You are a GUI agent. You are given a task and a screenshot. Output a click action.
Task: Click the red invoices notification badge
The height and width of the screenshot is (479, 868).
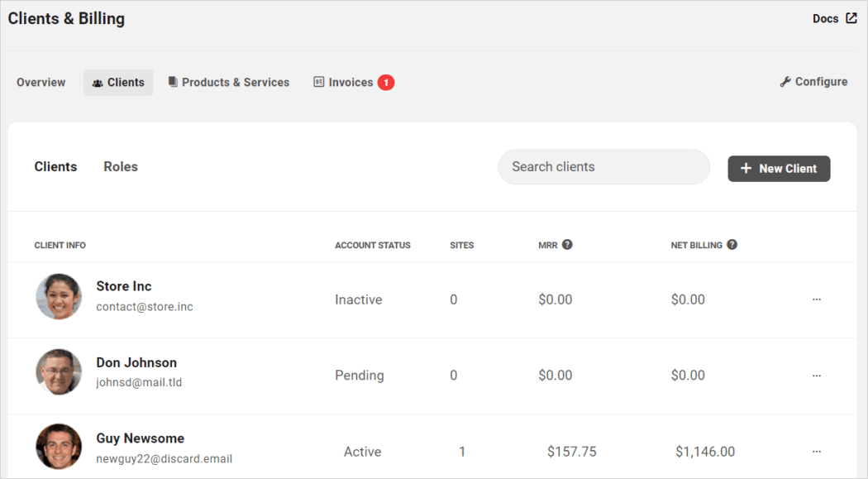pyautogui.click(x=386, y=83)
